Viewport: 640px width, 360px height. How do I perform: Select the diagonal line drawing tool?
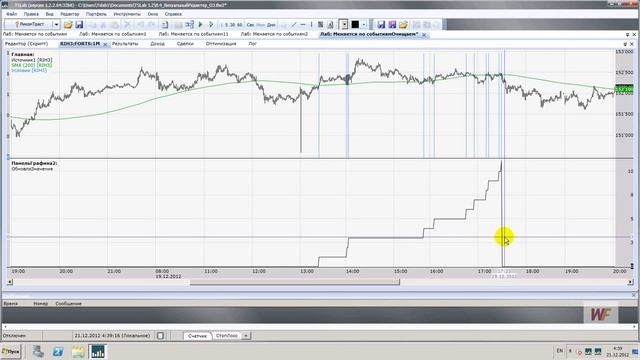[293, 25]
